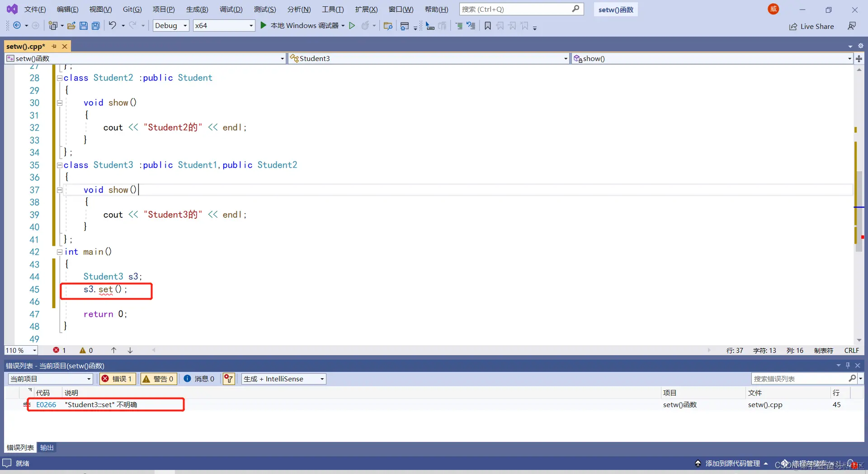The image size is (868, 474).
Task: Open the 文件(F) menu
Action: coord(35,9)
